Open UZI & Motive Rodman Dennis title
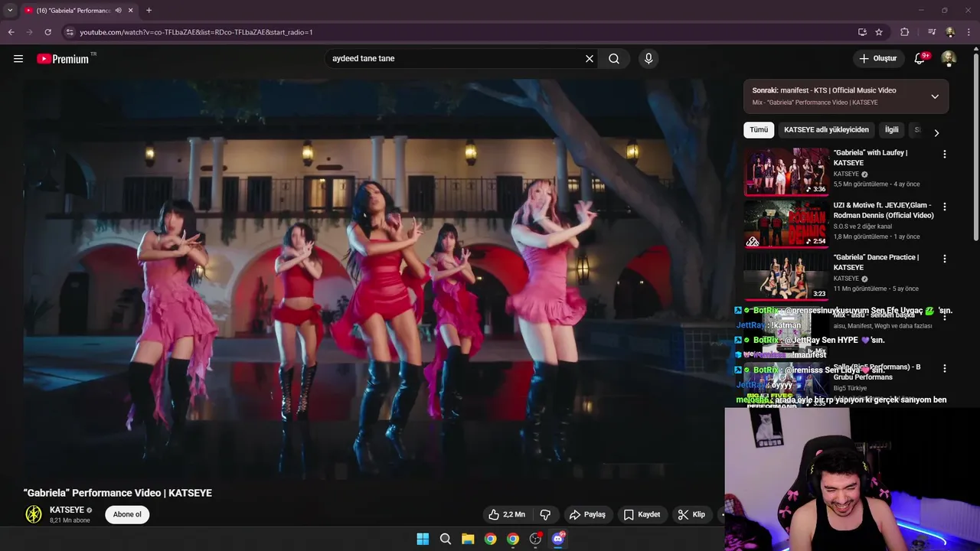980x551 pixels. (x=884, y=210)
